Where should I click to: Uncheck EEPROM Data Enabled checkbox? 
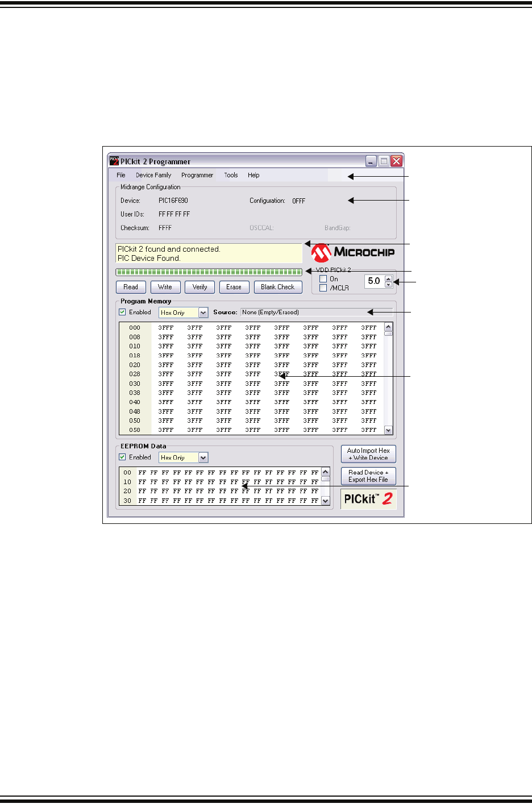(x=122, y=457)
